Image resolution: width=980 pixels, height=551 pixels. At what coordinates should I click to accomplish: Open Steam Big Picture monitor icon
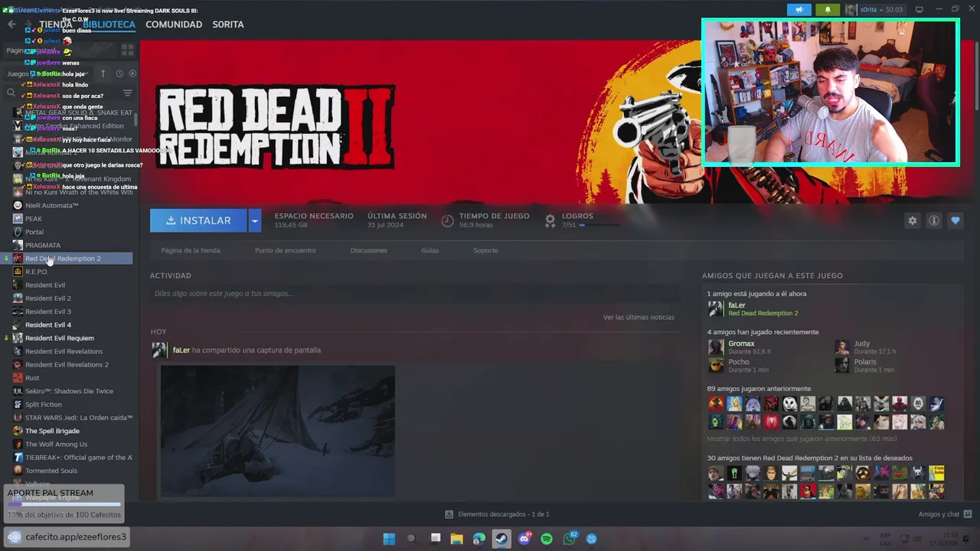920,10
